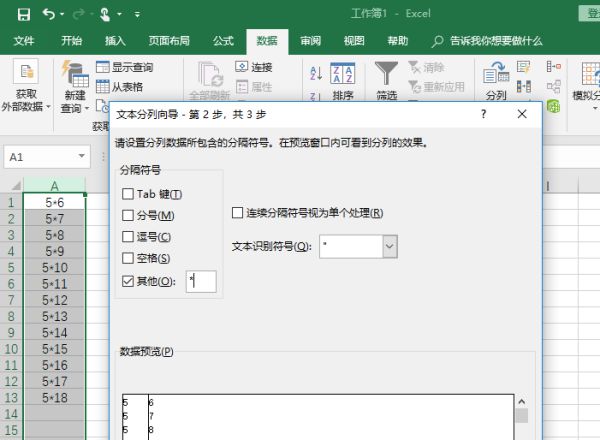This screenshot has width=600, height=440.
Task: Click the Save icon in quick access toolbar
Action: click(x=22, y=15)
